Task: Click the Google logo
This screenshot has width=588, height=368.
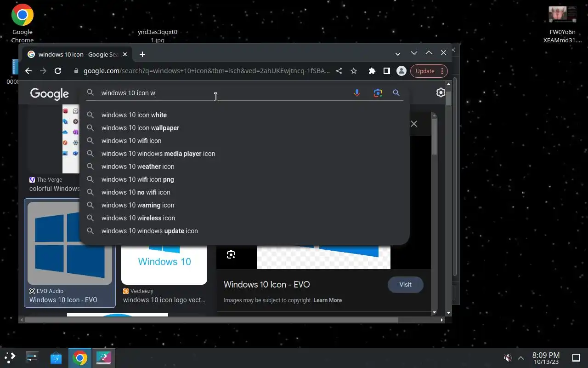Action: [x=50, y=94]
